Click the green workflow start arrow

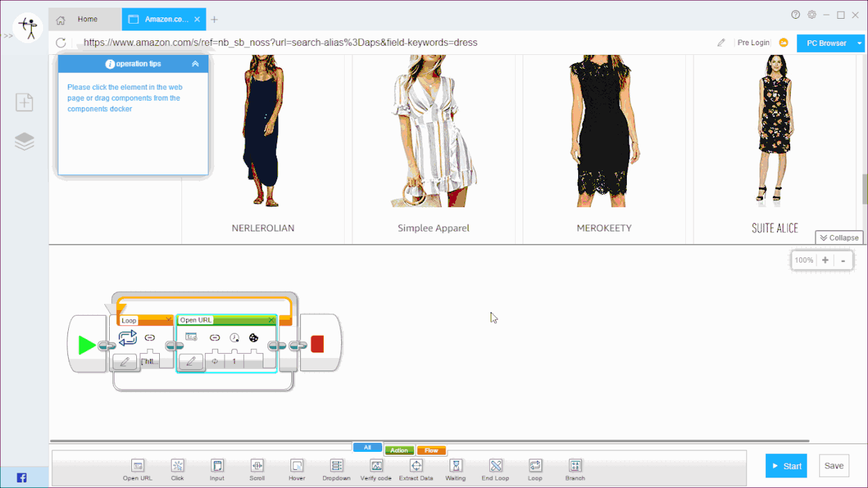(87, 345)
